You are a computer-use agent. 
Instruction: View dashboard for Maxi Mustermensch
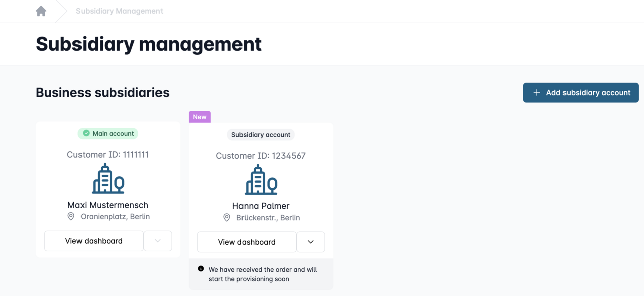(x=94, y=241)
